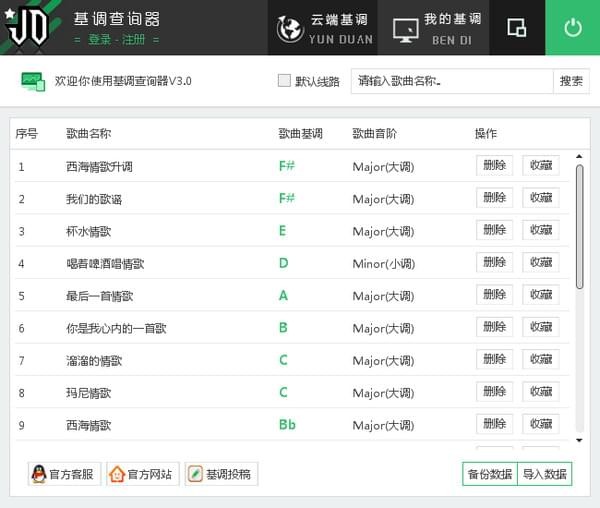Click 导入数据 import button
Viewport: 600px width, 508px height.
(x=545, y=474)
